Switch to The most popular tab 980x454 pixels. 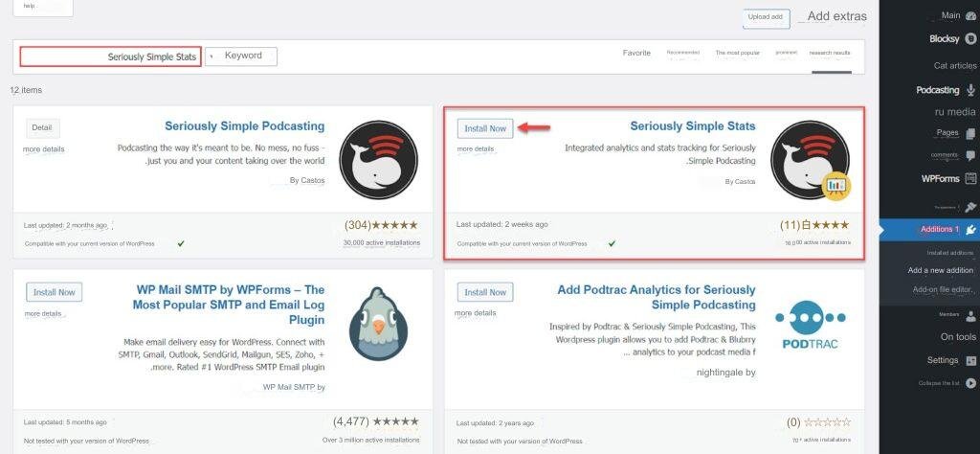(x=738, y=53)
